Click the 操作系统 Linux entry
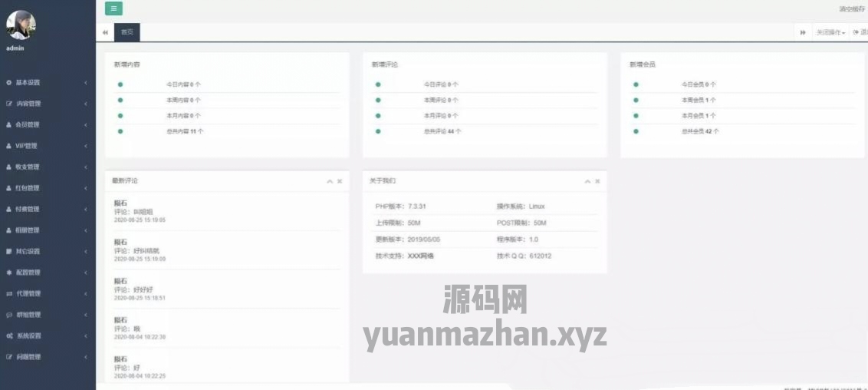This screenshot has width=868, height=390. click(521, 206)
